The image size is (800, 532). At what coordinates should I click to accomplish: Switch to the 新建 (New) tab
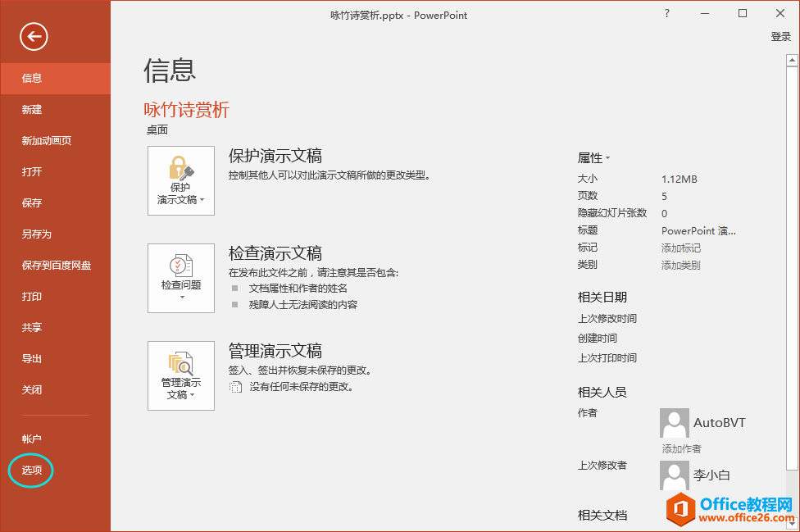click(x=31, y=109)
